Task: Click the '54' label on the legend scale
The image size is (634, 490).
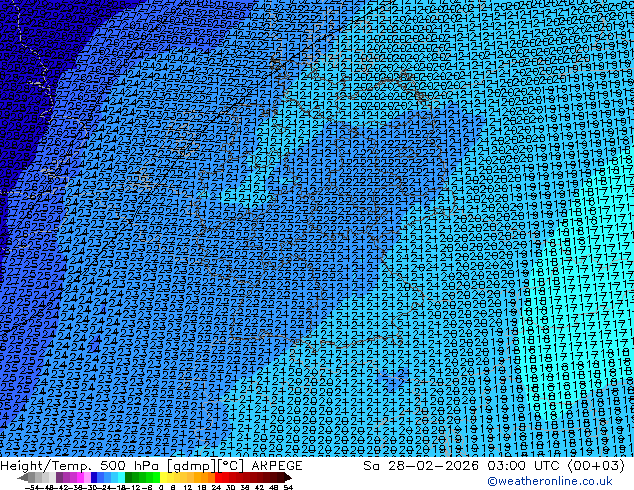Action: [x=287, y=487]
